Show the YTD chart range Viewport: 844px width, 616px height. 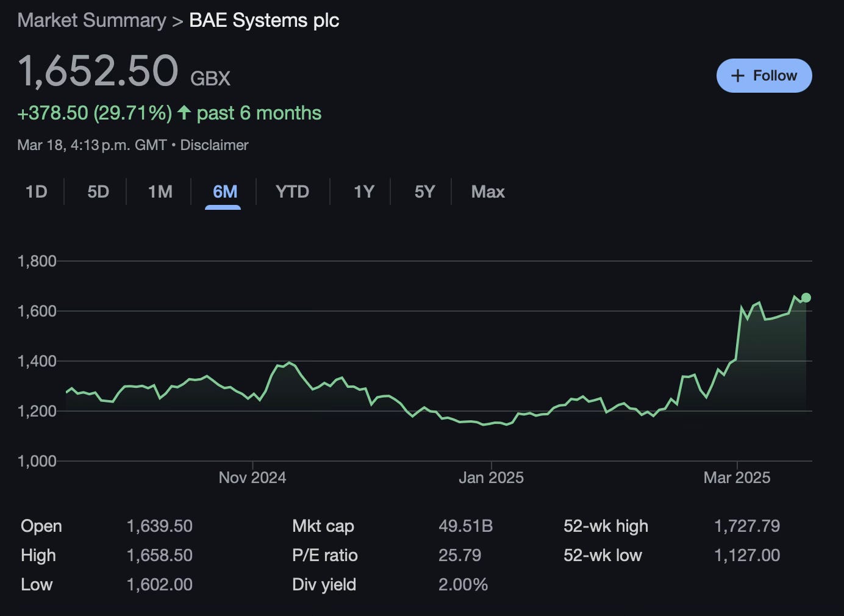point(292,192)
